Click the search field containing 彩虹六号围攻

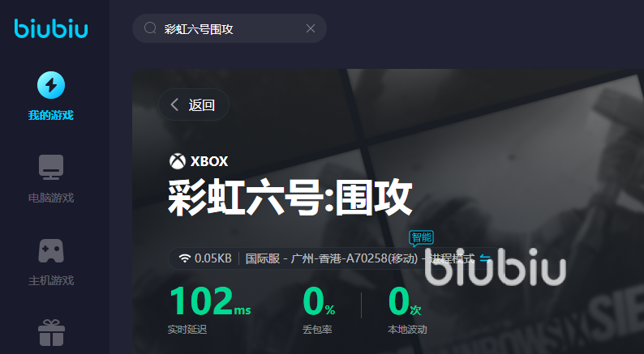[230, 28]
